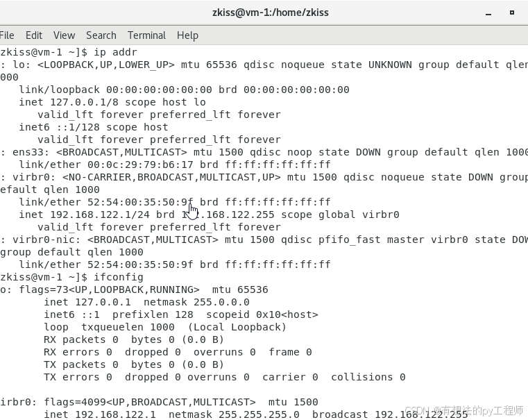Click the window title zkiss@vm-1:/home/zkiss
The width and height of the screenshot is (528, 420).
pos(271,12)
